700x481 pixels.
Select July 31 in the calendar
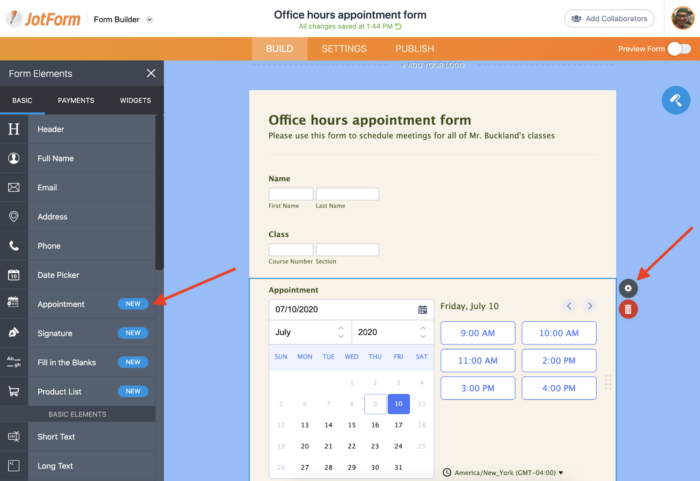pyautogui.click(x=399, y=467)
